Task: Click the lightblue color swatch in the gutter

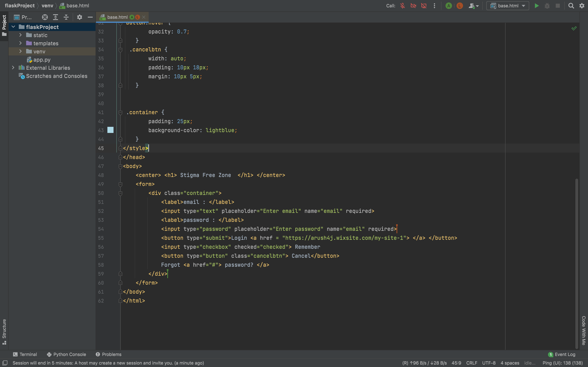Action: click(110, 130)
